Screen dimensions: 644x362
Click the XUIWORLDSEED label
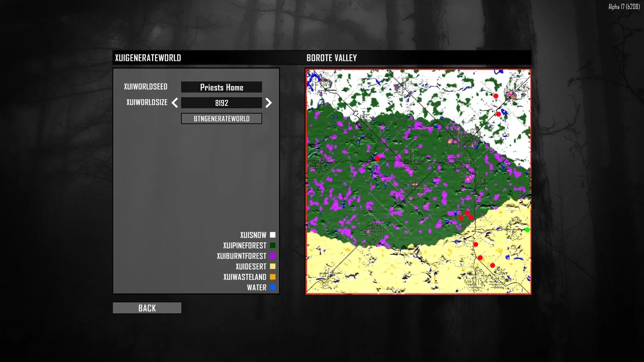click(146, 87)
